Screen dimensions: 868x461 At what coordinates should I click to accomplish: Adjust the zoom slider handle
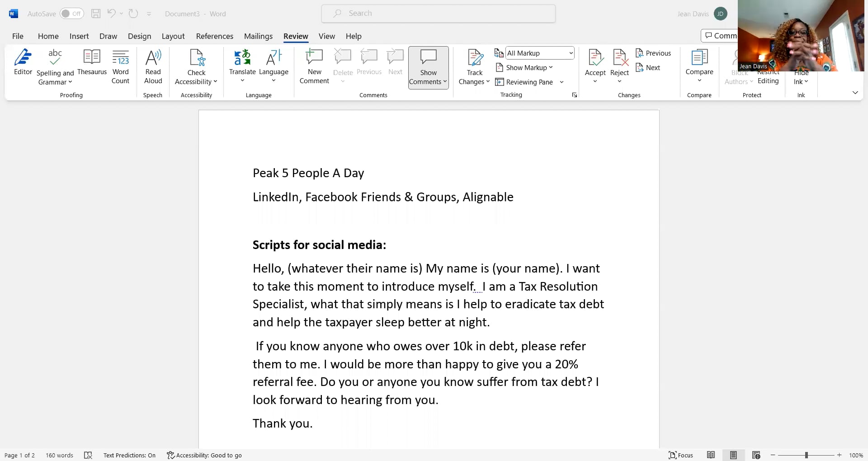coord(806,455)
